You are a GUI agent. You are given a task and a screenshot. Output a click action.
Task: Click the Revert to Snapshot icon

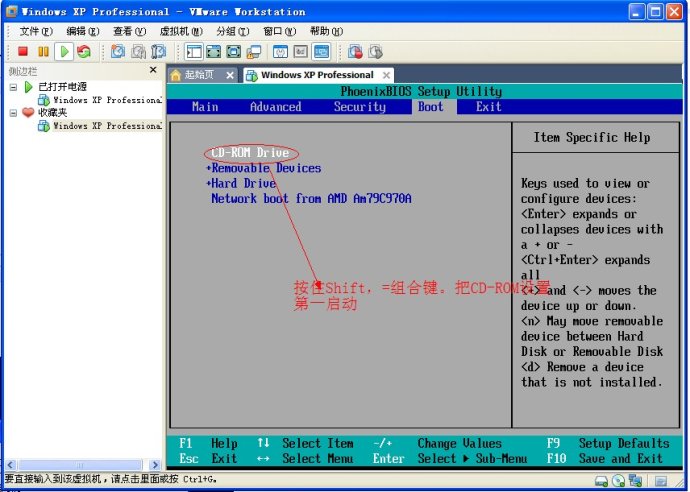138,51
